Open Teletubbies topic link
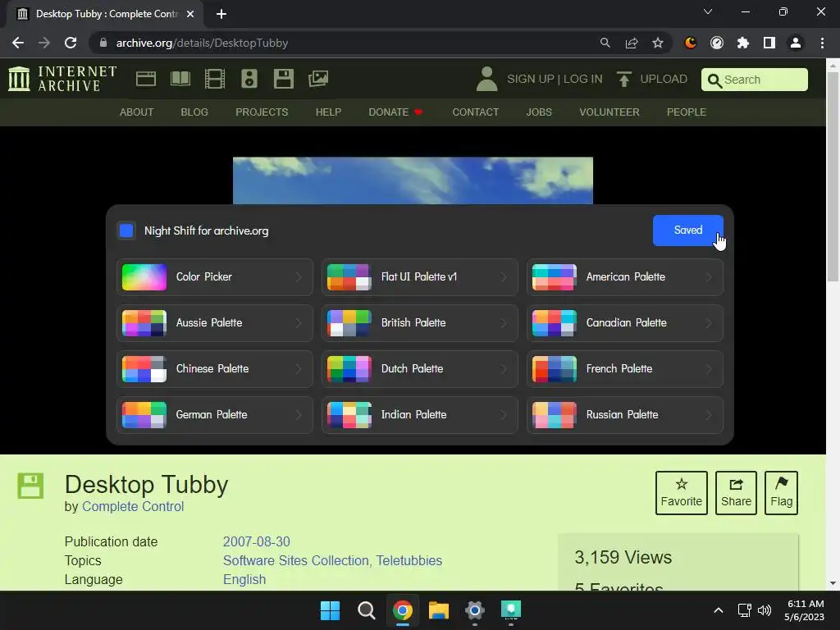This screenshot has height=630, width=840. pos(409,561)
